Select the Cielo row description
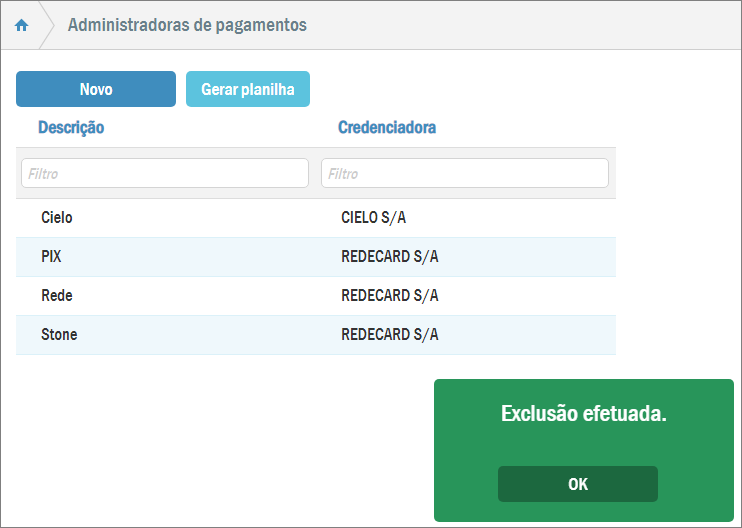 point(57,217)
